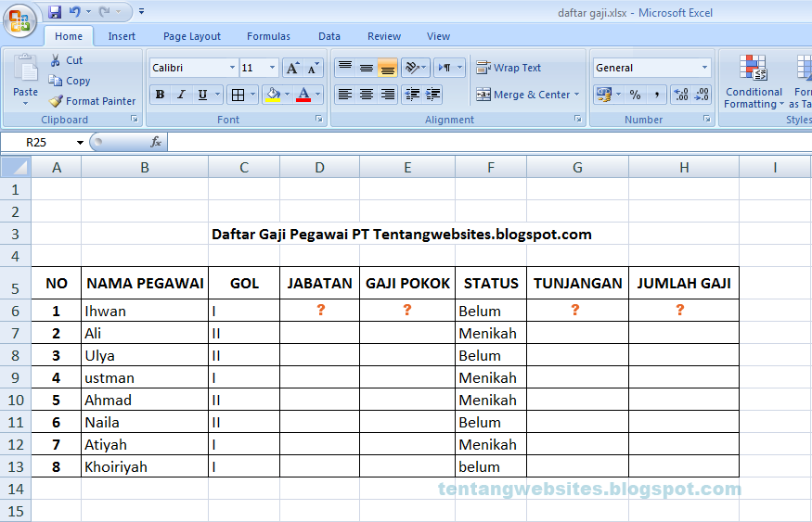The image size is (812, 522).
Task: Open the Font dialog launcher
Action: tap(319, 119)
